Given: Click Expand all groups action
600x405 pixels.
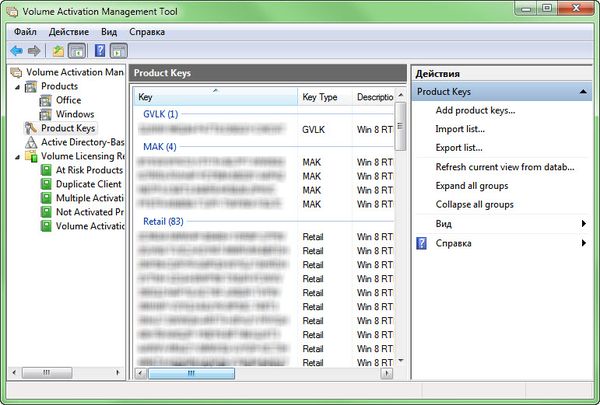Looking at the screenshot, I should [472, 186].
